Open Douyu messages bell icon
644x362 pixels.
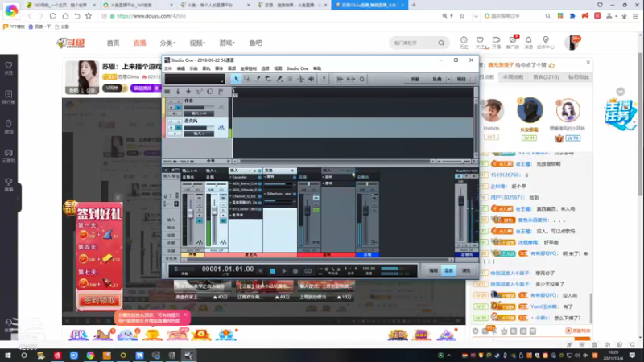529,42
